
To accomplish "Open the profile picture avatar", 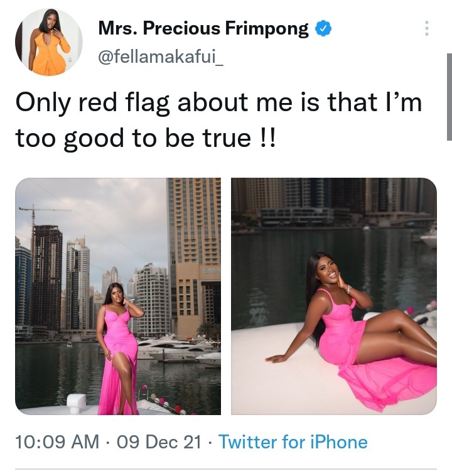I will (49, 42).
